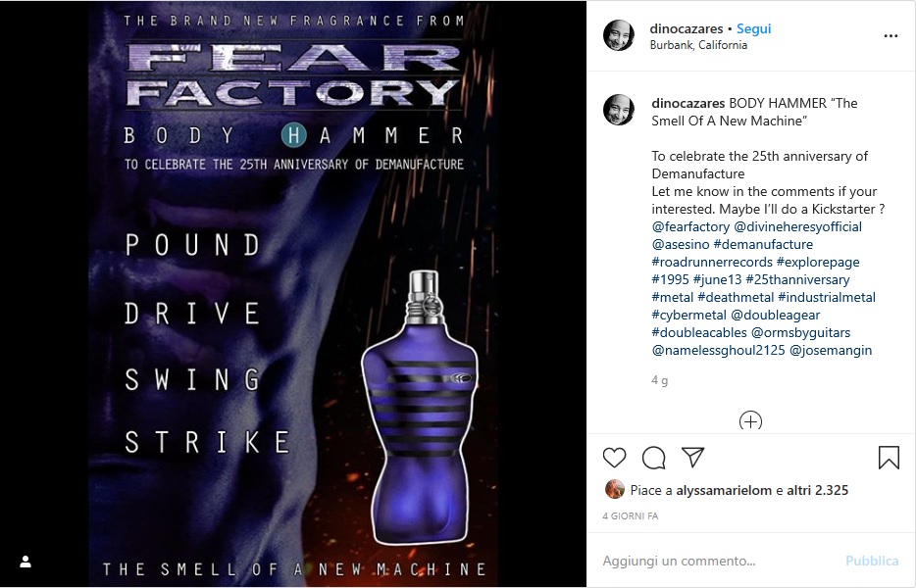Load more comments with plus circle

coord(750,421)
